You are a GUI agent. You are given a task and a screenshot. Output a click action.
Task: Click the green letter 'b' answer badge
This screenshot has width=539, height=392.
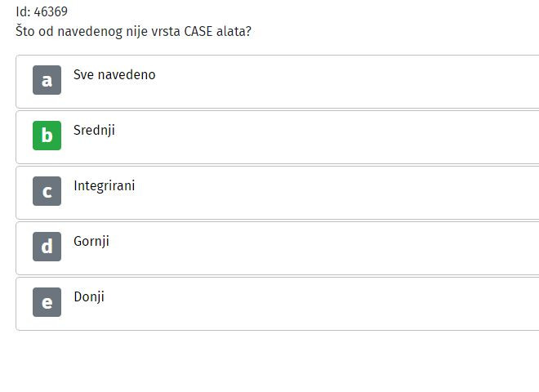click(x=47, y=136)
